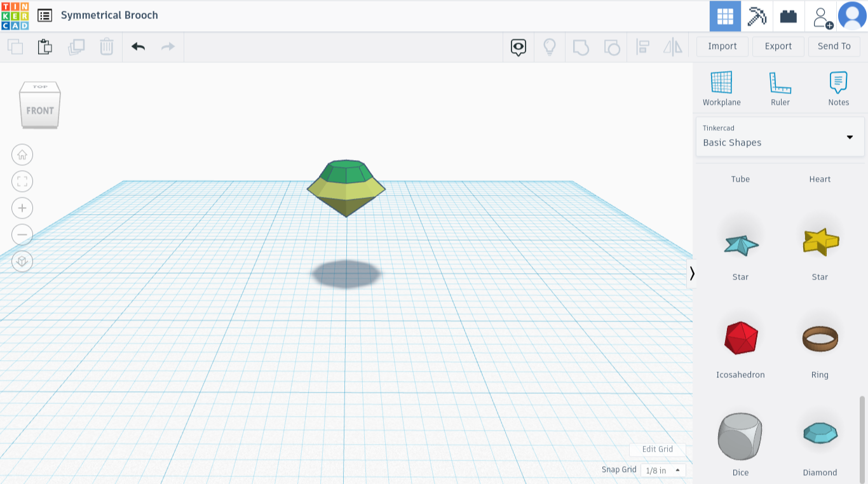Open the Notes tool
Image resolution: width=868 pixels, height=484 pixels.
[839, 88]
